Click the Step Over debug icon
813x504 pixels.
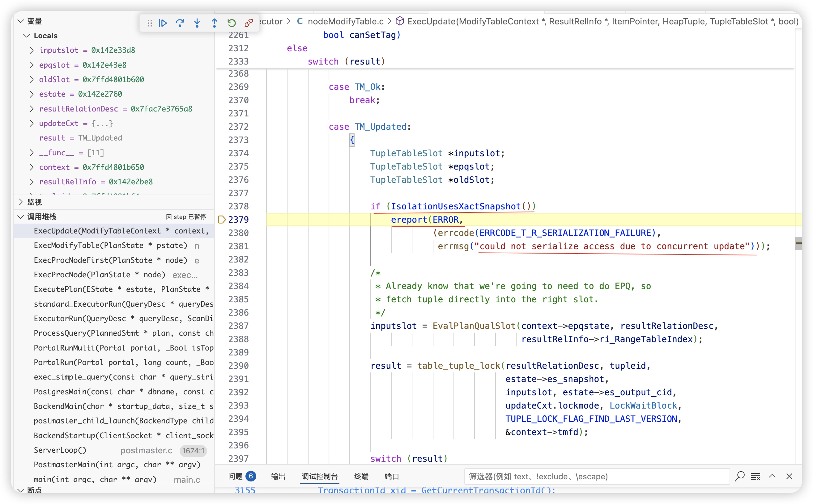180,23
